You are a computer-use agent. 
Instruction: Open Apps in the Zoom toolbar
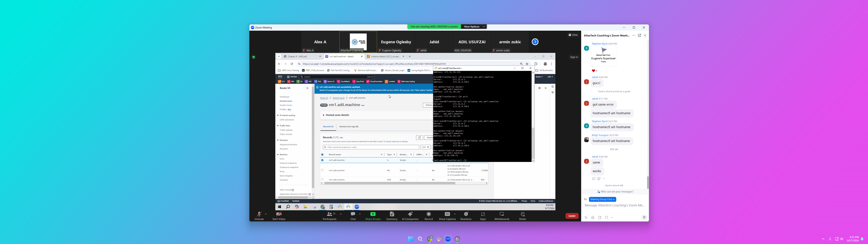click(483, 214)
